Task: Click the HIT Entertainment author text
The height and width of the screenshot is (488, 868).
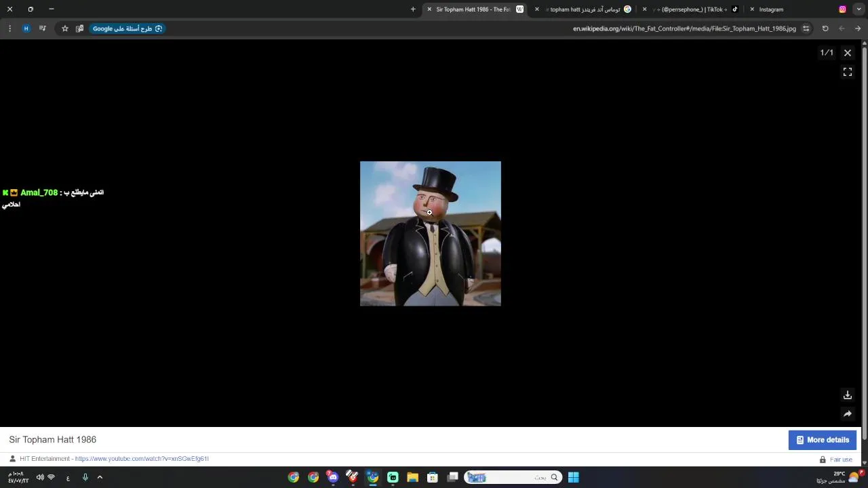Action: [45, 459]
